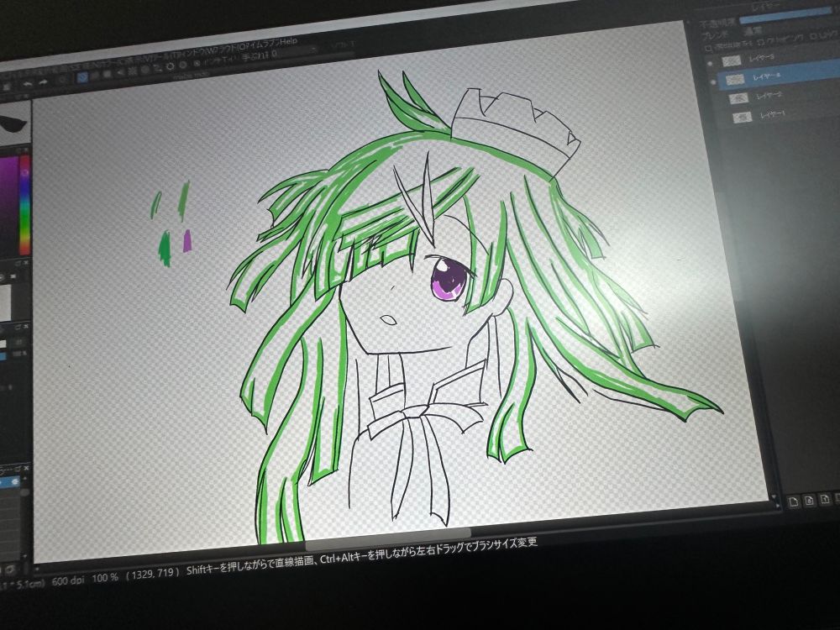
Task: Hide レイヤー4 using its visibility dot
Action: click(713, 82)
